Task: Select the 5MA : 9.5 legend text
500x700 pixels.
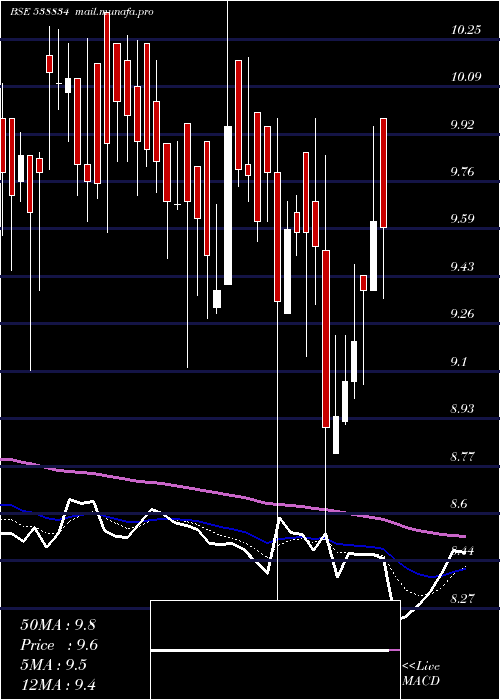Action: (54, 665)
